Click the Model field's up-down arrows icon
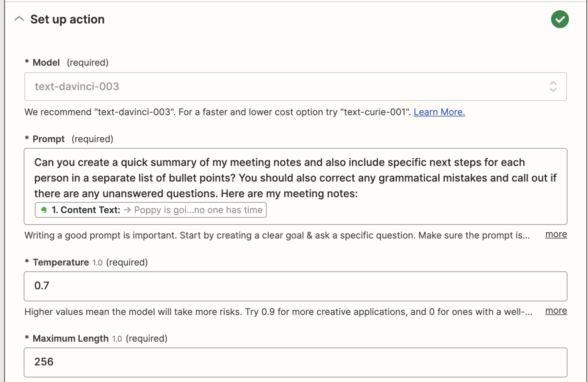Image resolution: width=588 pixels, height=382 pixels. point(553,86)
